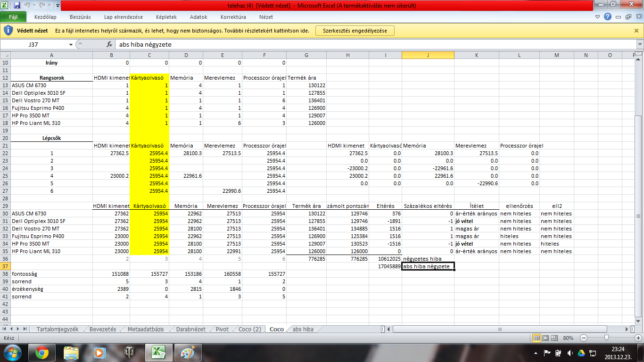Switch to the Beszúrás ribbon tab
This screenshot has width=644, height=362.
point(80,17)
